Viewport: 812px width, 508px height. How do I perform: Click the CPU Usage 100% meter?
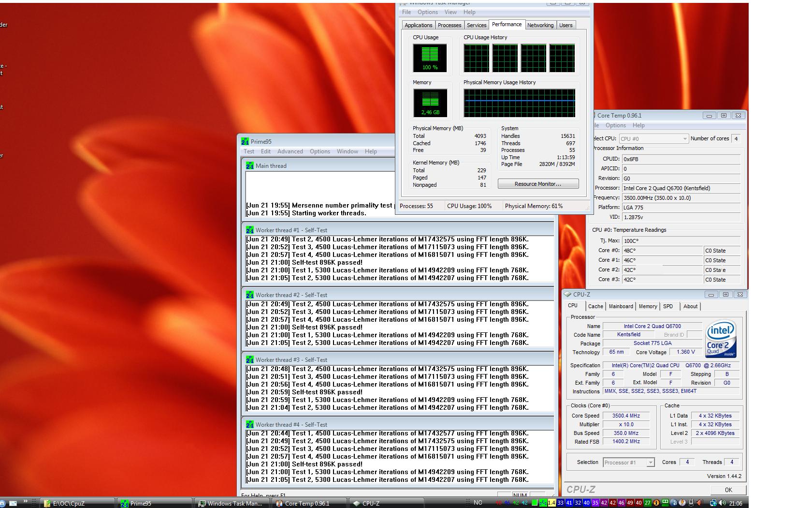pos(430,58)
